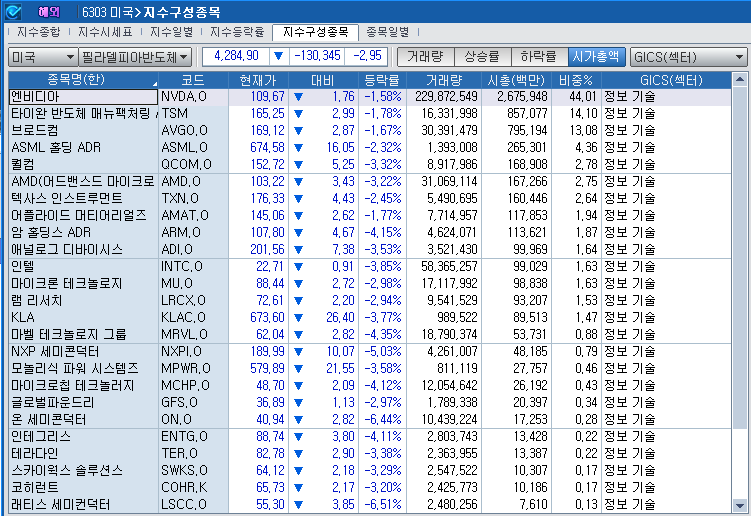Click the index change value -130.345

[317, 57]
